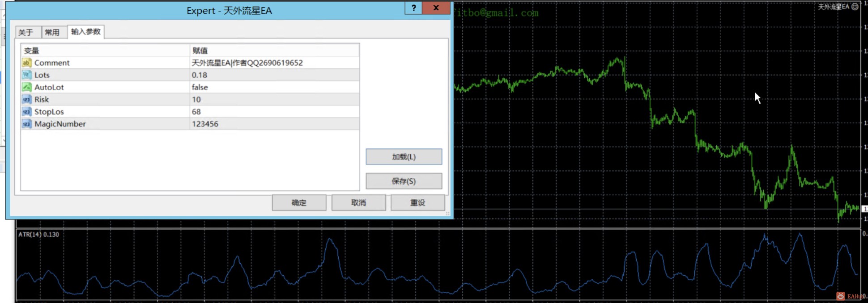
Task: Edit the StopLos value 68
Action: [x=274, y=112]
